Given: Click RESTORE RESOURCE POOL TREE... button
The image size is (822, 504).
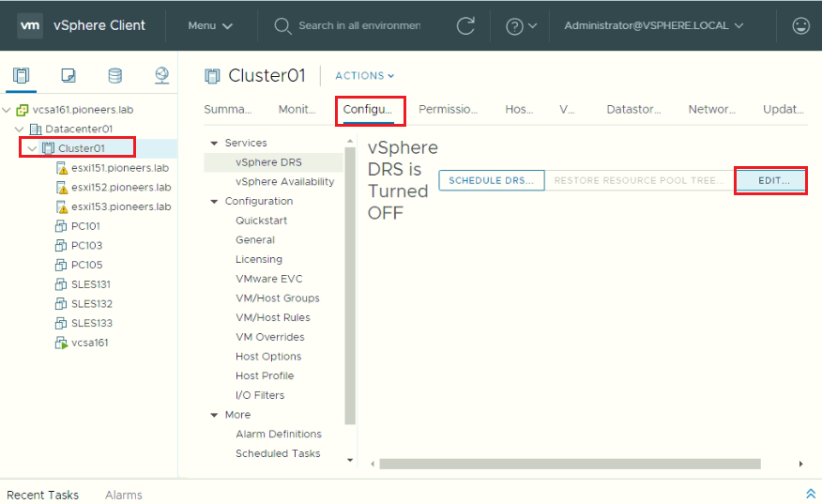Looking at the screenshot, I should click(640, 180).
